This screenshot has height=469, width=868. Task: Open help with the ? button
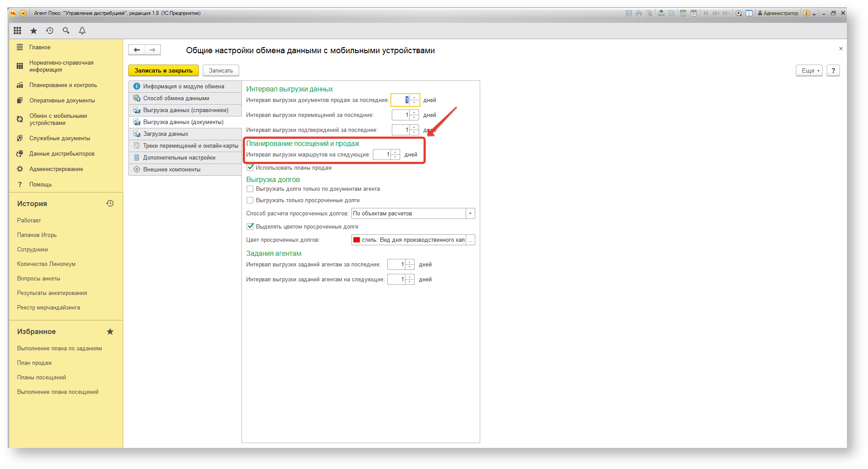pos(833,70)
